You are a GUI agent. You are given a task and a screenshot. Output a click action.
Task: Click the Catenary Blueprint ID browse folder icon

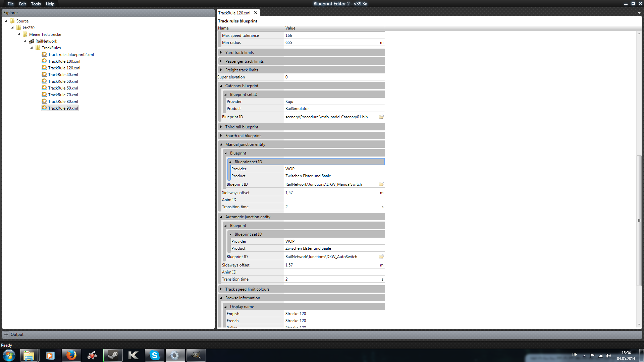pyautogui.click(x=381, y=117)
